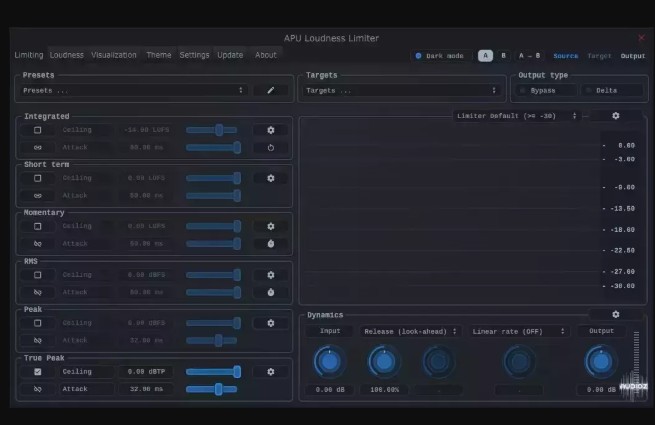655x425 pixels.
Task: Open the Release (look-ahead) dropdown
Action: coord(410,331)
